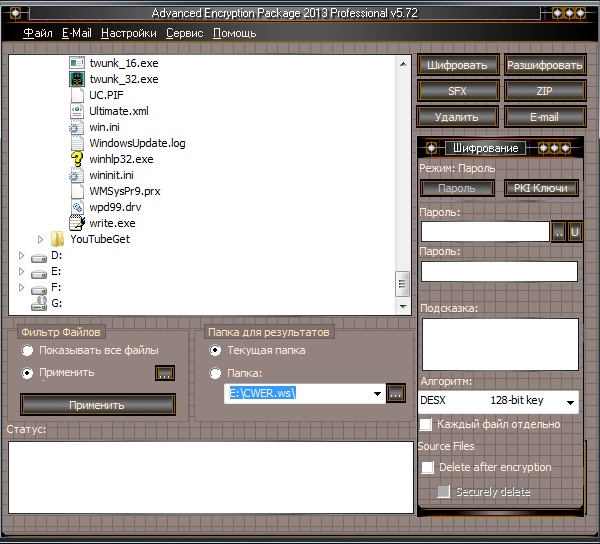Select Показывать все файлы radio button

[x=27, y=350]
